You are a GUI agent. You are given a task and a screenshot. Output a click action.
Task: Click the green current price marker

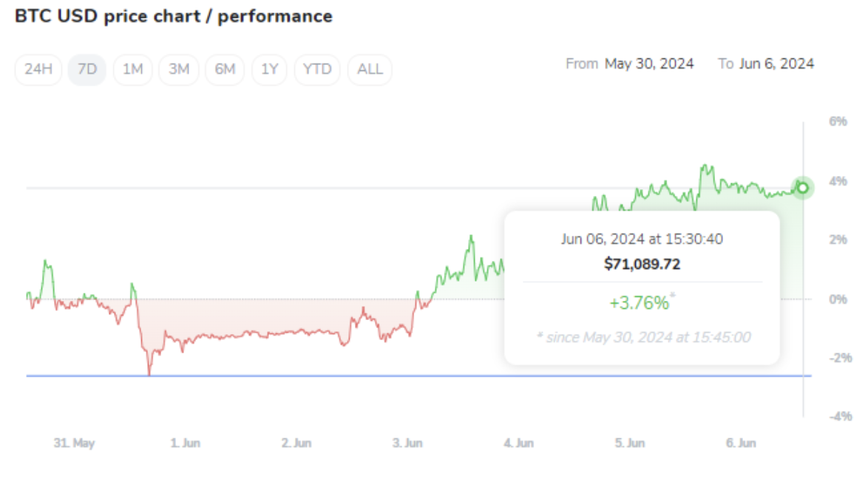click(802, 188)
